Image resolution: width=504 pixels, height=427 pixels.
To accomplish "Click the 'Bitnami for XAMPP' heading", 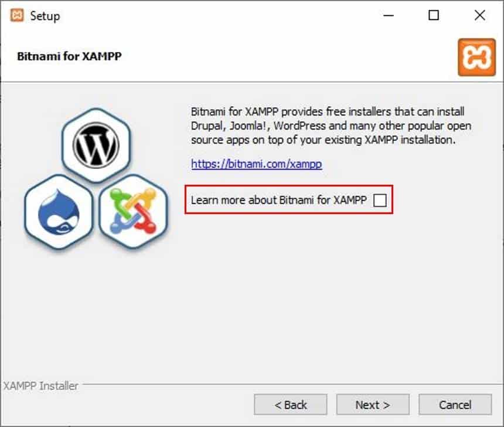I will coord(69,56).
